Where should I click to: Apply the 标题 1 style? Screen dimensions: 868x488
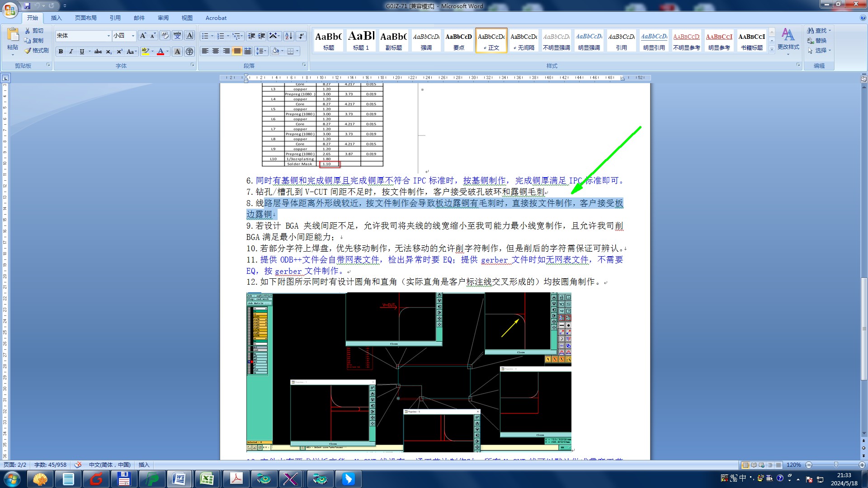361,41
